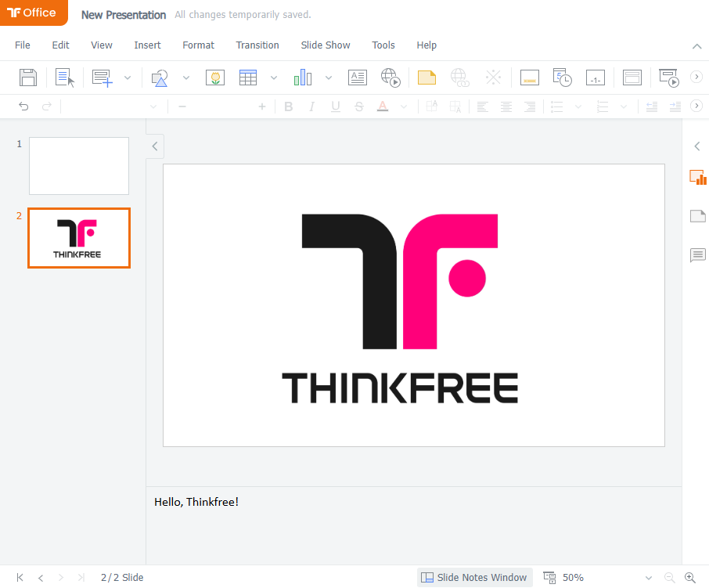Expand the shapes dropdown arrow

click(x=185, y=78)
